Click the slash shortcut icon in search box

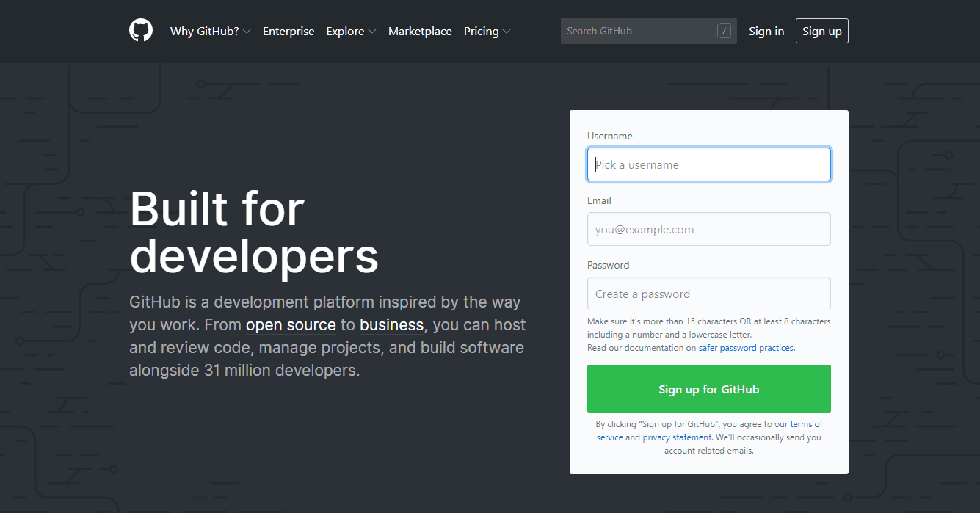point(725,31)
